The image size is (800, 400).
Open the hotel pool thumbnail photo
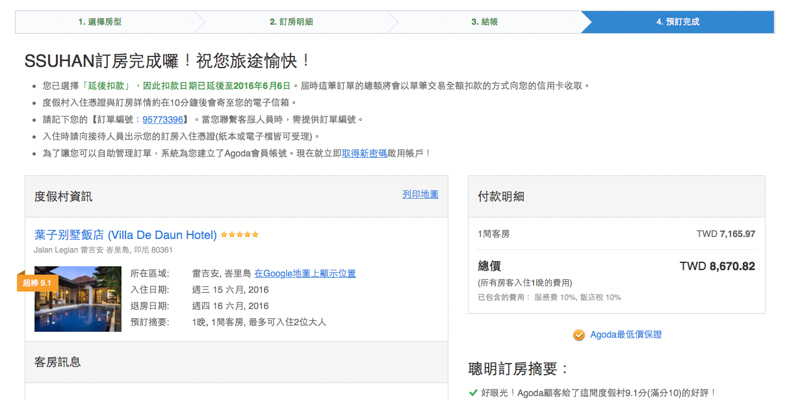78,299
